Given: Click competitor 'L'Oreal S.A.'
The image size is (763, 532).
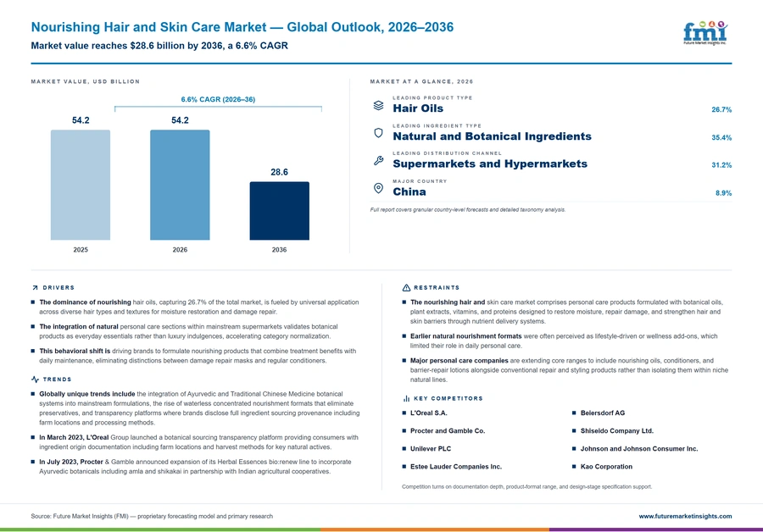Looking at the screenshot, I should 428,413.
